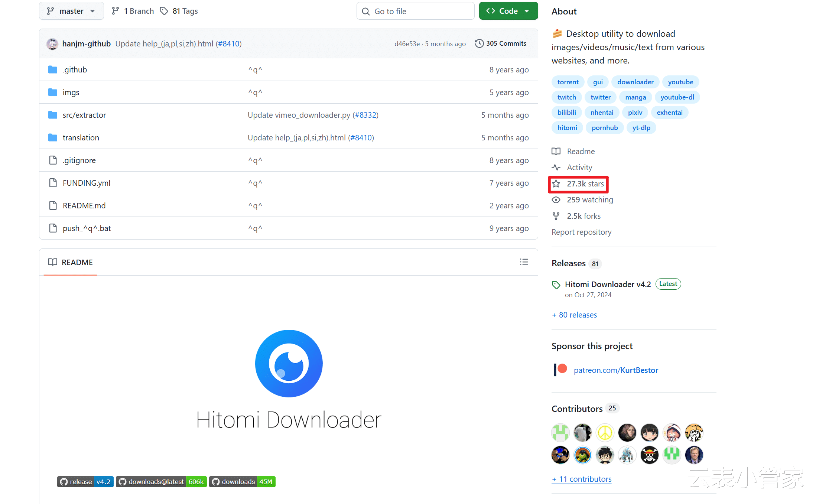
Task: Click the eye icon for 259 watching
Action: (x=556, y=200)
